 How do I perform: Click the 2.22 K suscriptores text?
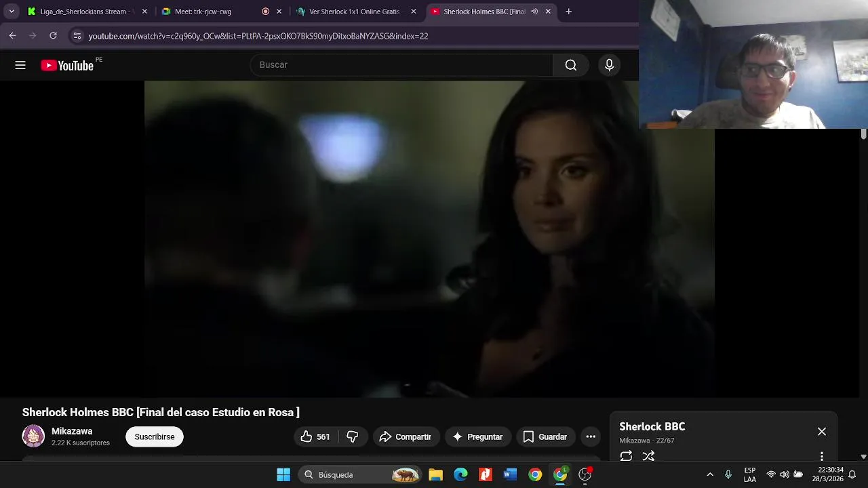[81, 443]
